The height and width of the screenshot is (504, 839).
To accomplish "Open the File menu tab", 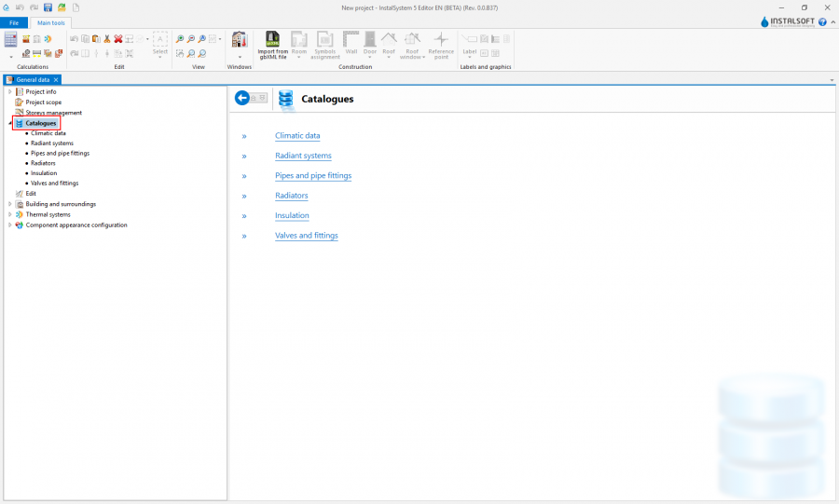I will click(14, 22).
